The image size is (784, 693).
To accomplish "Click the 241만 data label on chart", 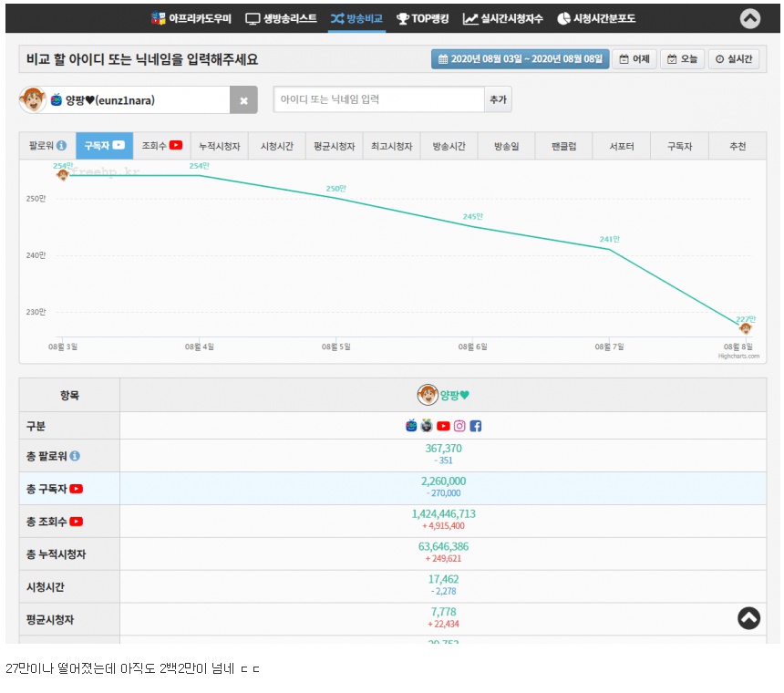I will coord(609,239).
